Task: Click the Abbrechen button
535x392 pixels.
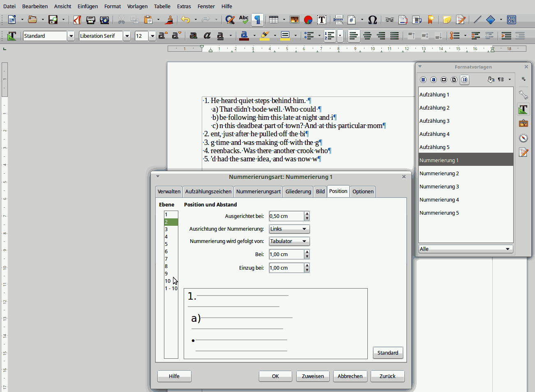Action: [350, 376]
